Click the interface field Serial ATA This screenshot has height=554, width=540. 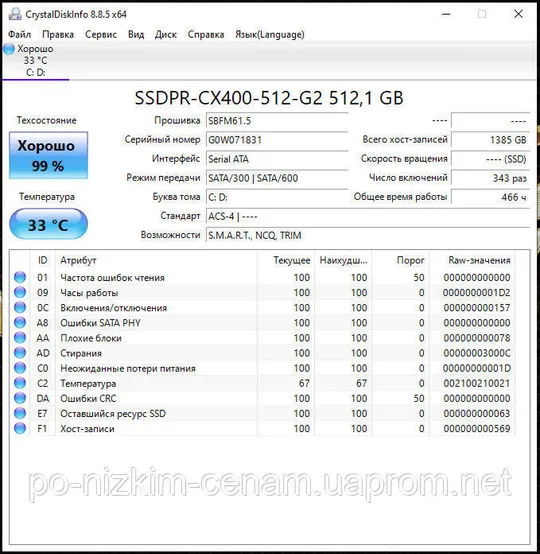pos(277,159)
